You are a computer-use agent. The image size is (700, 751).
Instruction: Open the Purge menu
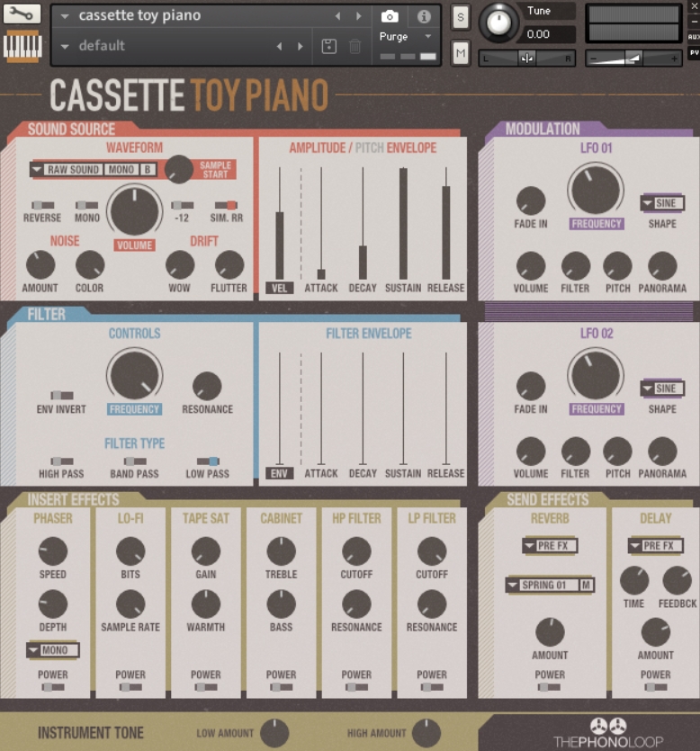tap(406, 37)
